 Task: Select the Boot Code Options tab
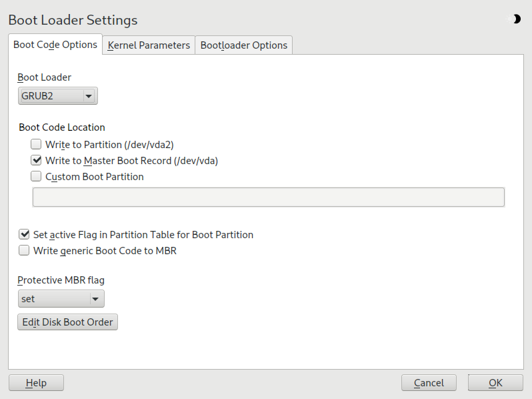click(x=55, y=45)
